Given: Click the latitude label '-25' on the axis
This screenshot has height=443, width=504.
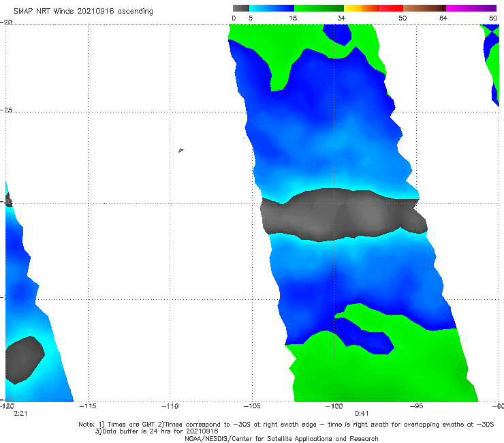Looking at the screenshot, I should click(x=6, y=110).
